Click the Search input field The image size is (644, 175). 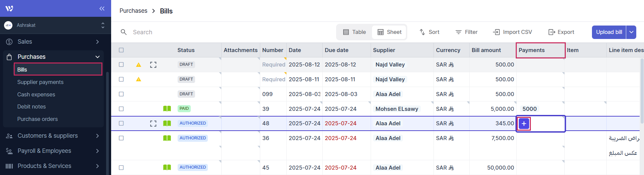coord(201,32)
